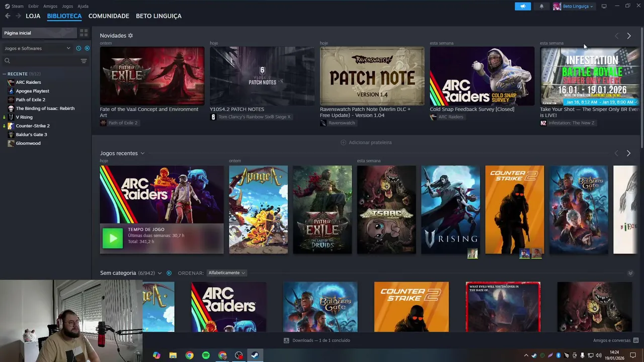Open File Explorer from the taskbar
The height and width of the screenshot is (362, 644).
tap(173, 355)
